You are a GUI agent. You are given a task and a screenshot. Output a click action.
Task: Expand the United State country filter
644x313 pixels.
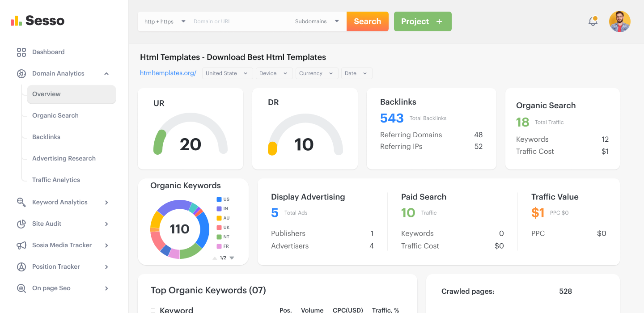pyautogui.click(x=227, y=73)
